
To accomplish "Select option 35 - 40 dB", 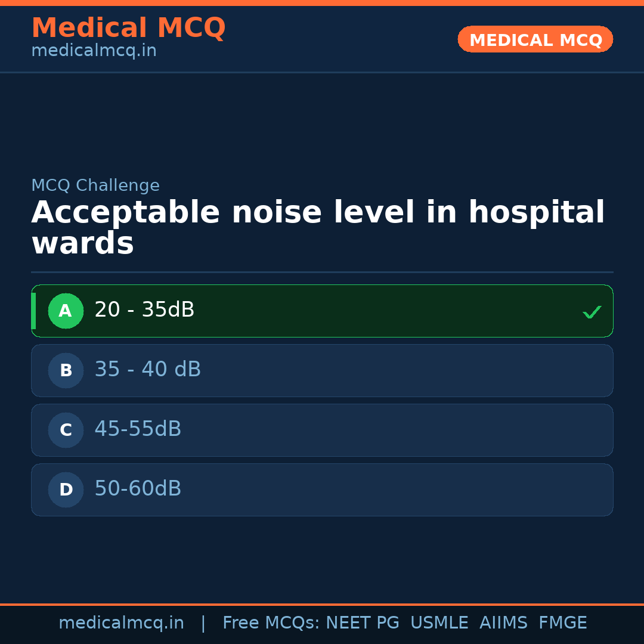I will (147, 370).
